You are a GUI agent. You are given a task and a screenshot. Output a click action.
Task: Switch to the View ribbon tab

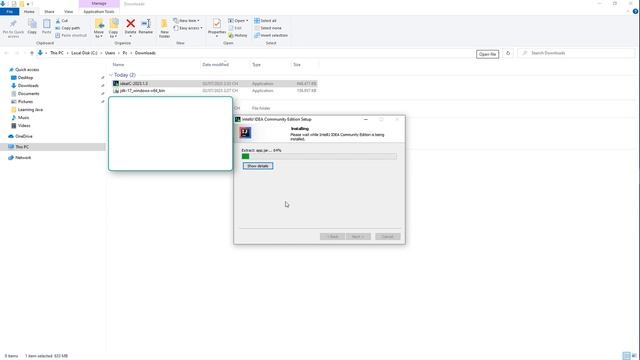69,11
